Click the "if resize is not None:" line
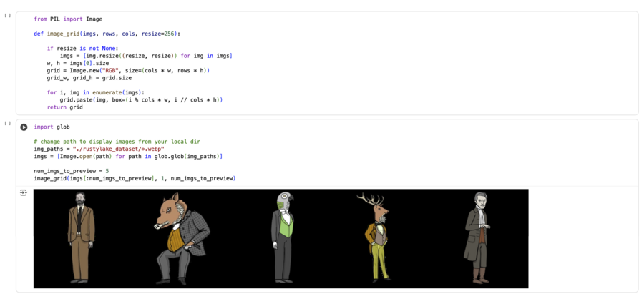Viewport: 644px width, 304px height. (x=82, y=49)
